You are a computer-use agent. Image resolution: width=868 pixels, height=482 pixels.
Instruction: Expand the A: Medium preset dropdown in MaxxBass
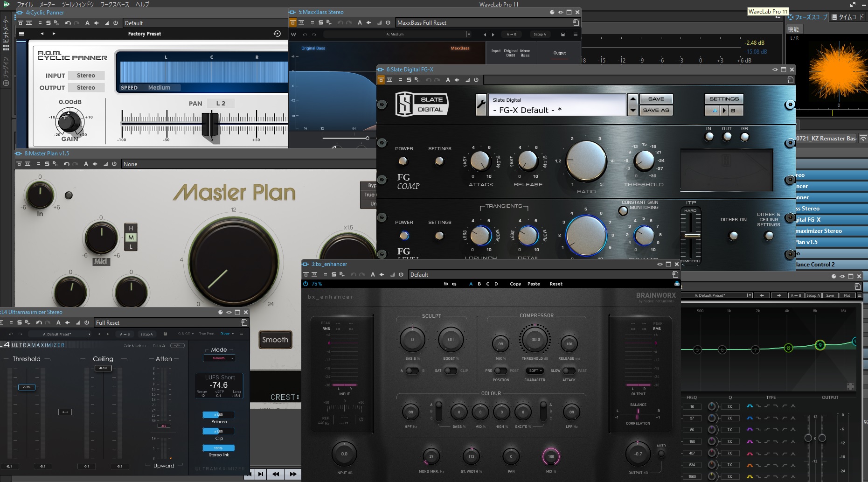pyautogui.click(x=468, y=34)
